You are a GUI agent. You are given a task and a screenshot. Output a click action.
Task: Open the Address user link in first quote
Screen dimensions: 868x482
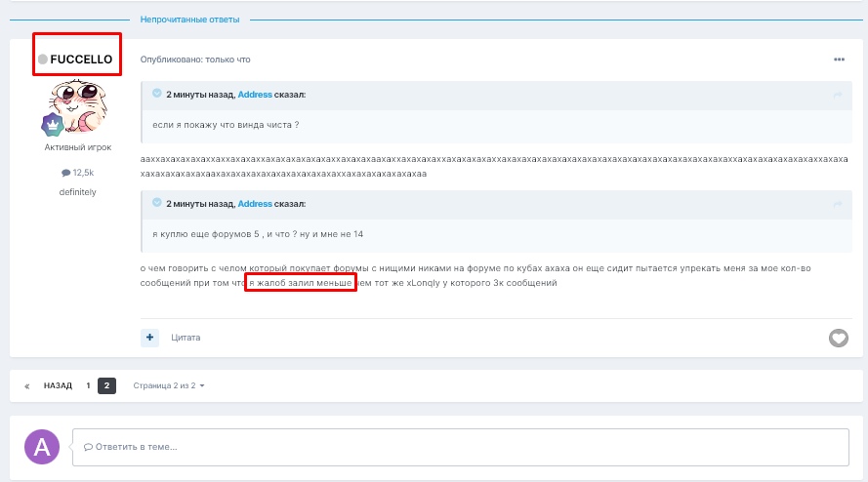tap(255, 95)
